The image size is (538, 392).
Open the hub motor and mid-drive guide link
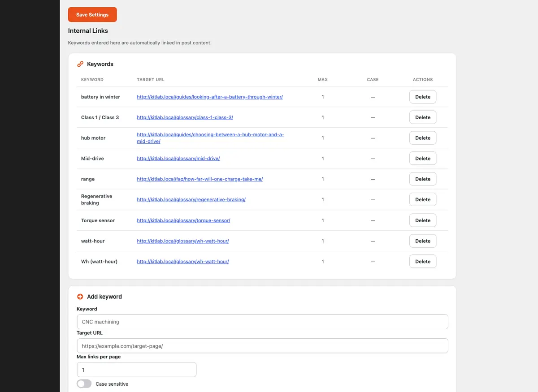(x=210, y=138)
